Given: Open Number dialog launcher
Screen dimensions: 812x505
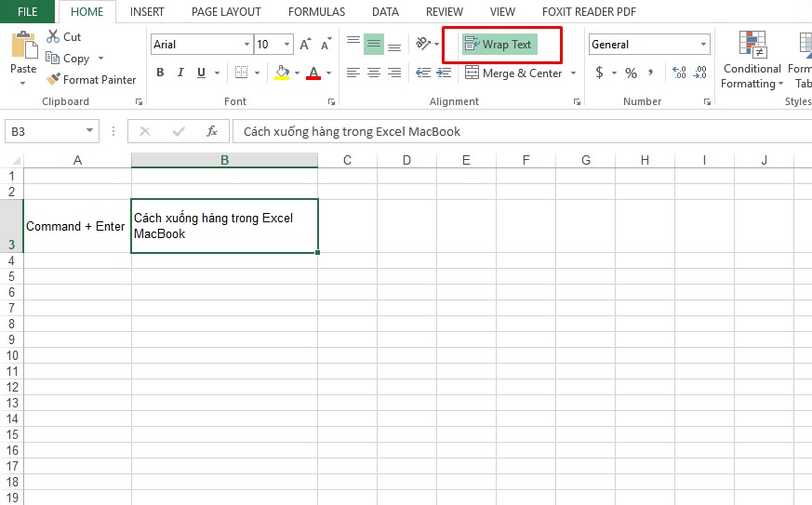Looking at the screenshot, I should click(x=707, y=102).
